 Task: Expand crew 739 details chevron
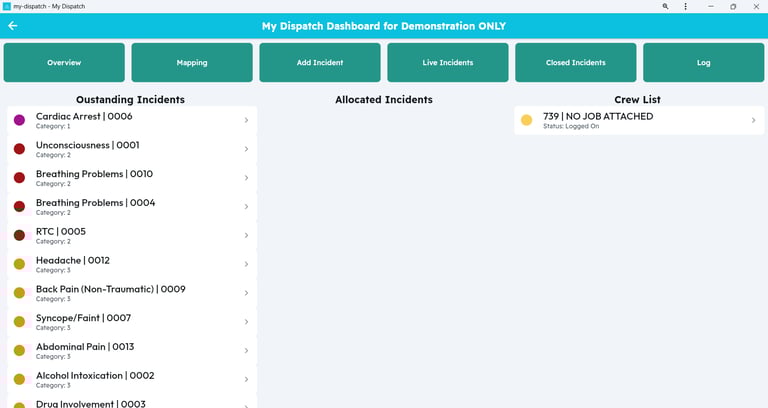coord(753,121)
